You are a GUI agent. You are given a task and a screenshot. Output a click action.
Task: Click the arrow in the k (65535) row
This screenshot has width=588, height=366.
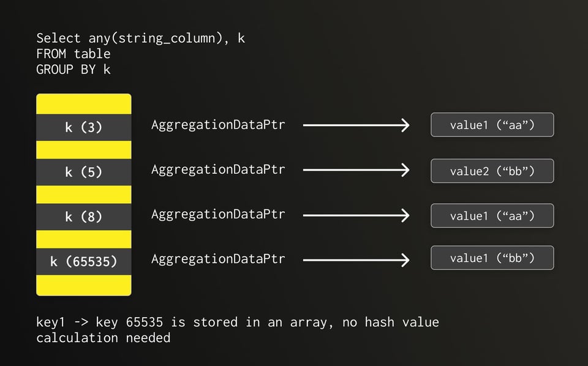(x=356, y=261)
